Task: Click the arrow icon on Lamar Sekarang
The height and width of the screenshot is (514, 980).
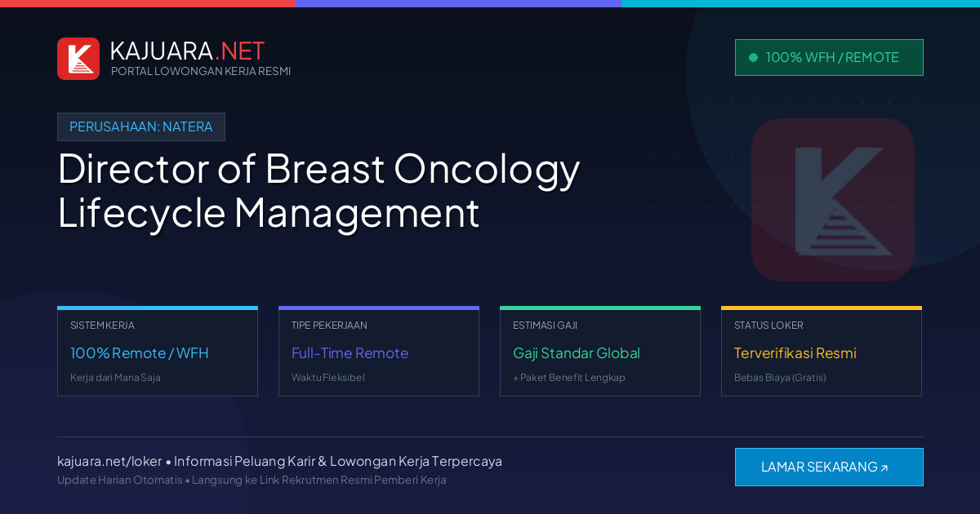Action: [884, 468]
